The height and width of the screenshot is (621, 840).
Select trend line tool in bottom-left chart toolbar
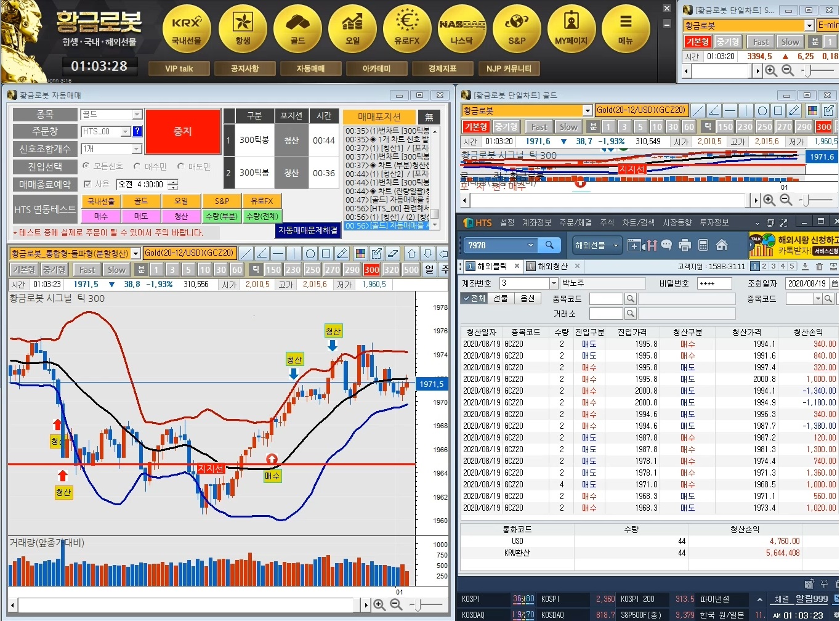click(246, 253)
